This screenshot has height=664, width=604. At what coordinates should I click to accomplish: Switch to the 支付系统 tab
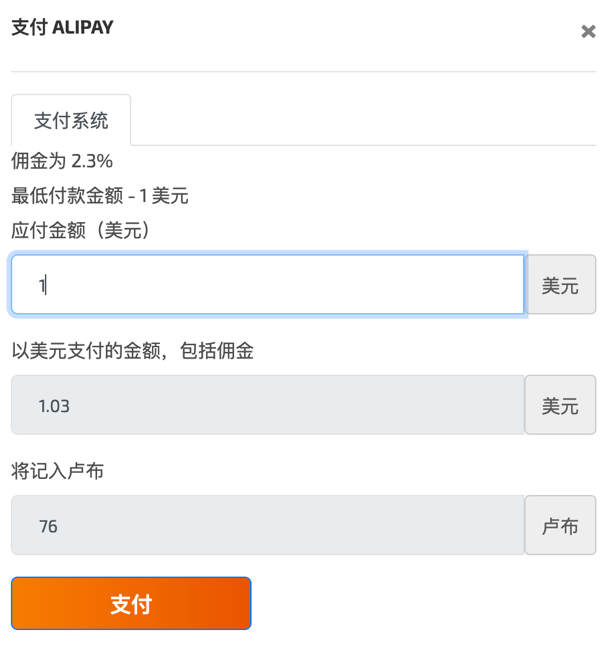click(71, 120)
